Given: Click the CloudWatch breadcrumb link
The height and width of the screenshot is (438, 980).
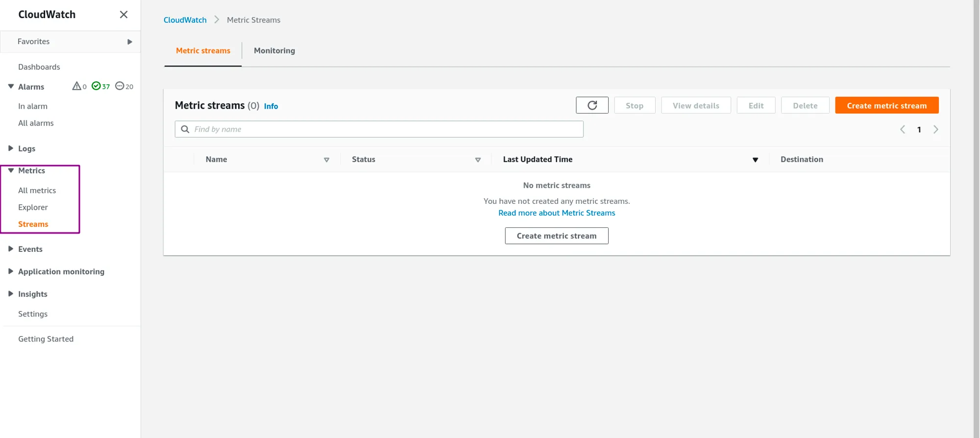Looking at the screenshot, I should point(185,20).
